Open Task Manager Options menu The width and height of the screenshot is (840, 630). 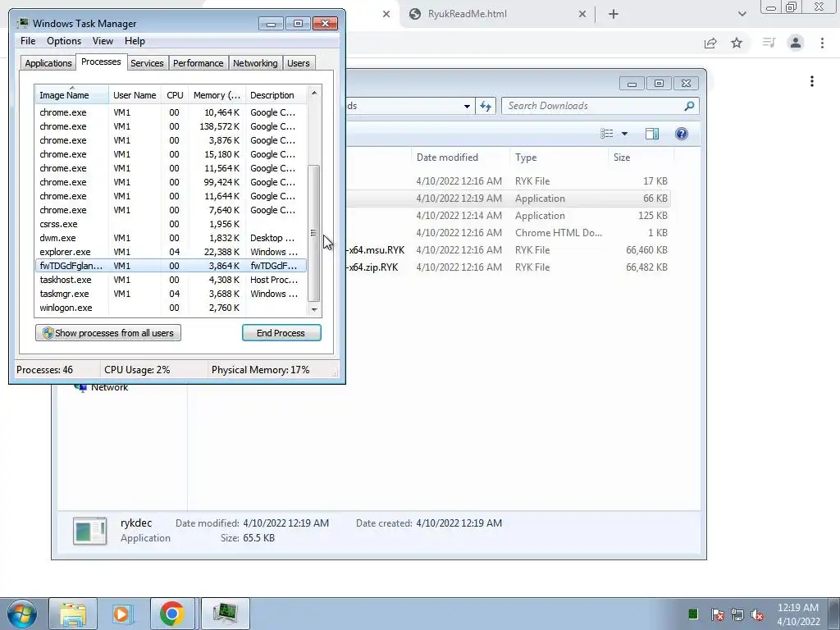pos(64,41)
